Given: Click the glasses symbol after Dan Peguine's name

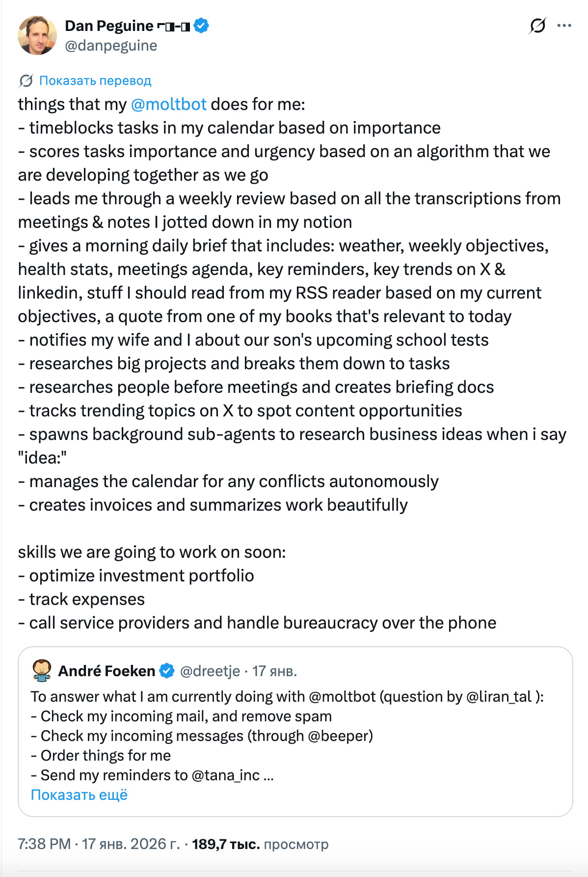Looking at the screenshot, I should pyautogui.click(x=173, y=26).
